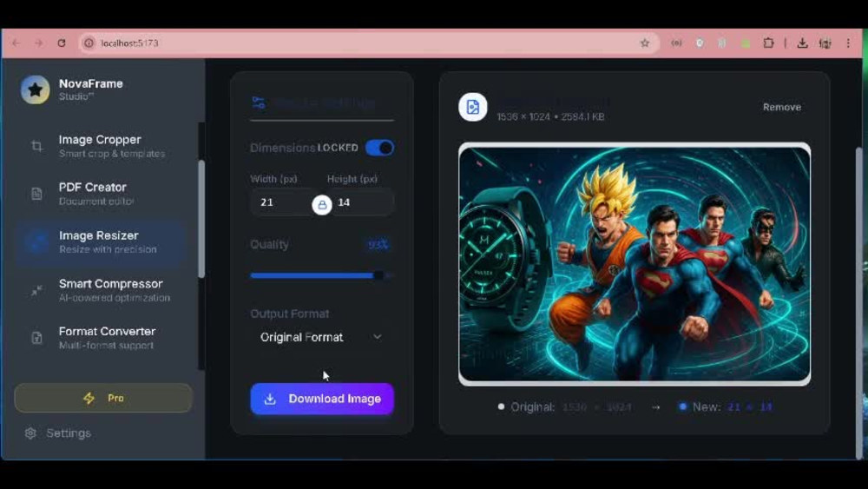
Task: Click the aspect ratio lock icon
Action: point(322,204)
